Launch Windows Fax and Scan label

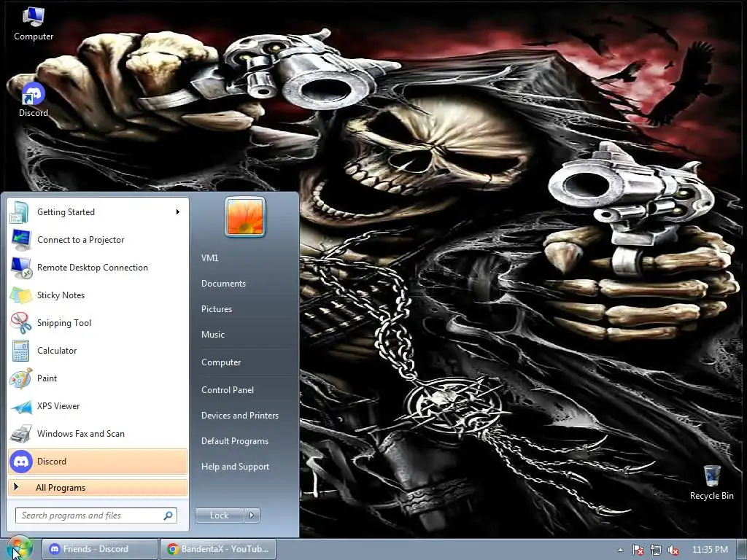81,434
